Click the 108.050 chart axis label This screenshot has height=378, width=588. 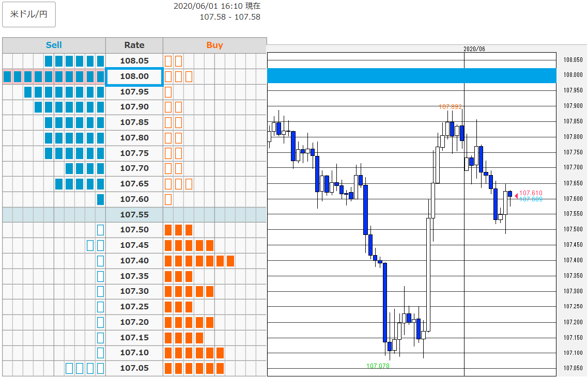(x=573, y=60)
